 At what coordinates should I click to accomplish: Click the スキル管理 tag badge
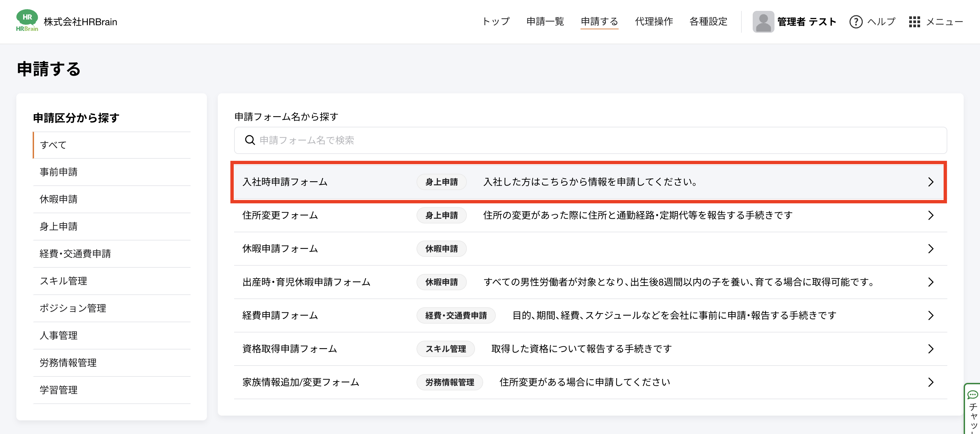coord(445,349)
